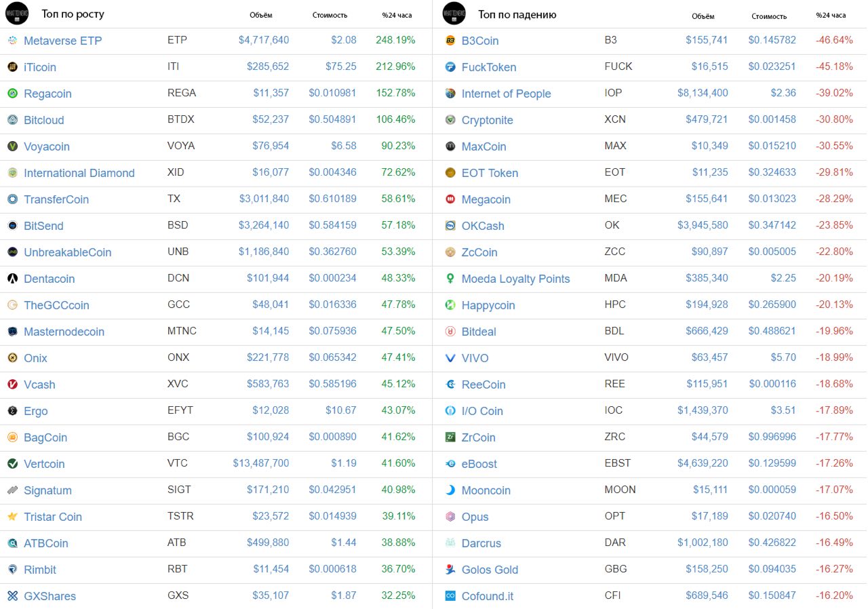Click the Regacoin green logo icon
868x609 pixels.
point(12,94)
